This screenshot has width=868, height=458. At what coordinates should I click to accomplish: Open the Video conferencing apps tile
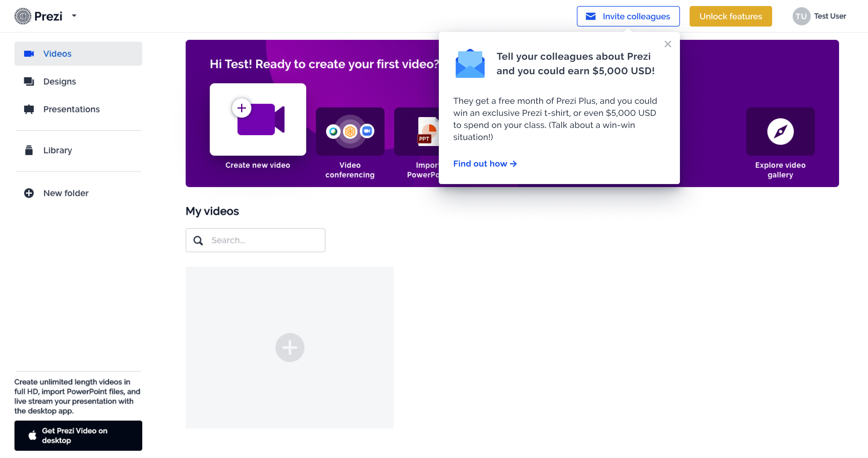tap(350, 132)
